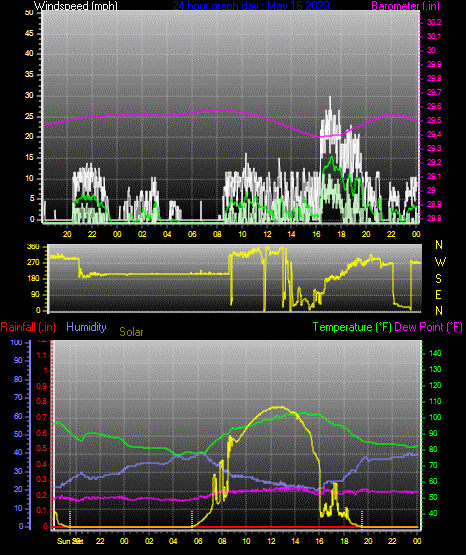The height and width of the screenshot is (555, 466).
Task: Click the 'Windspeed (mph)' chart title
Action: click(x=75, y=6)
